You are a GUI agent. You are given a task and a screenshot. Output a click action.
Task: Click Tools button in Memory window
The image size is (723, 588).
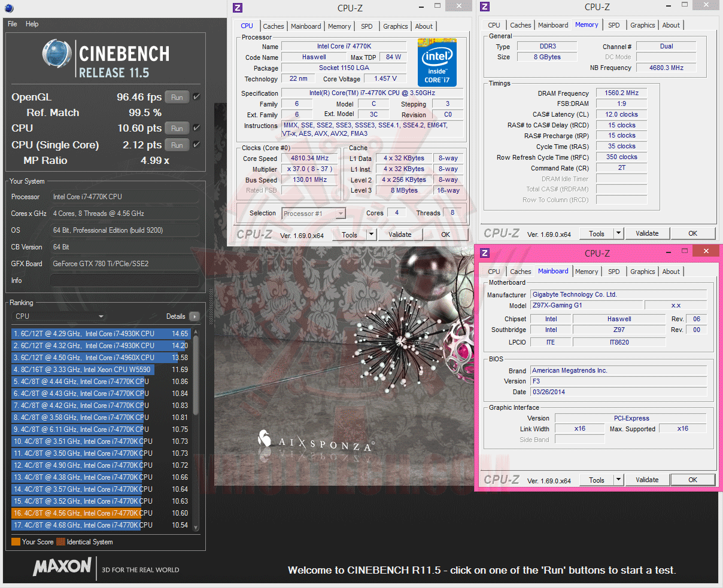pos(597,233)
